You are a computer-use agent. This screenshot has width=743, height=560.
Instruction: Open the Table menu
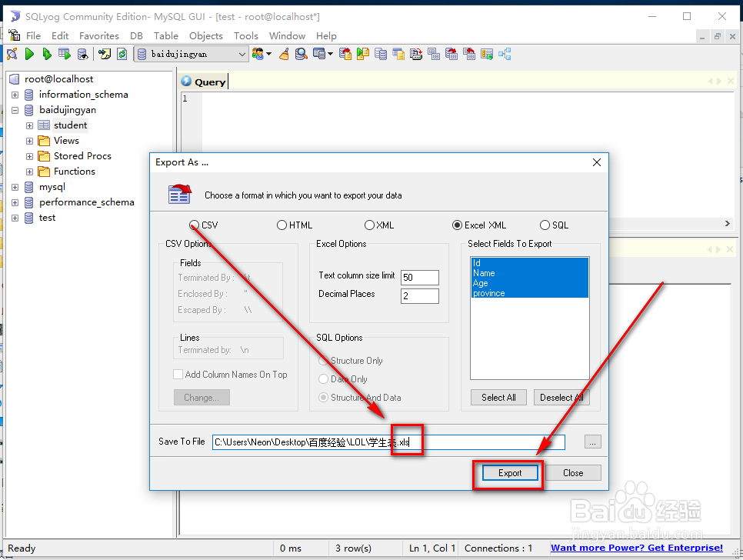point(166,35)
